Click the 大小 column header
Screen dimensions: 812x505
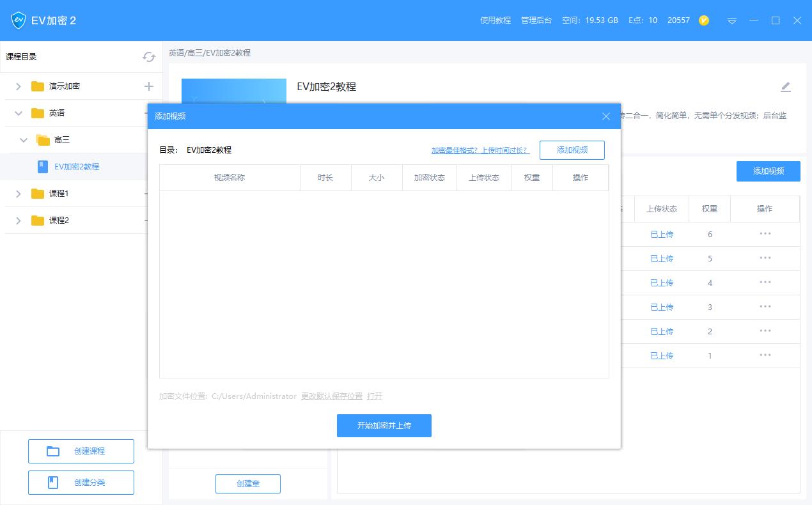point(377,178)
